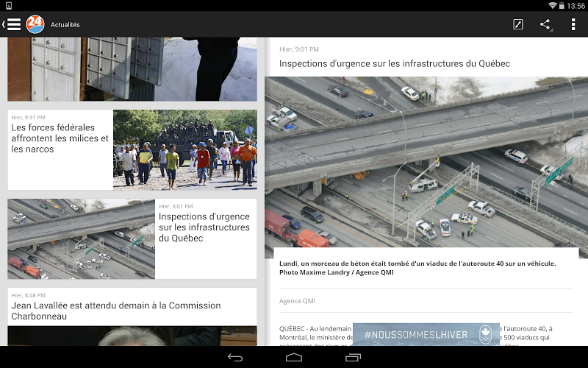Check the Wi-Fi status icon

click(553, 6)
